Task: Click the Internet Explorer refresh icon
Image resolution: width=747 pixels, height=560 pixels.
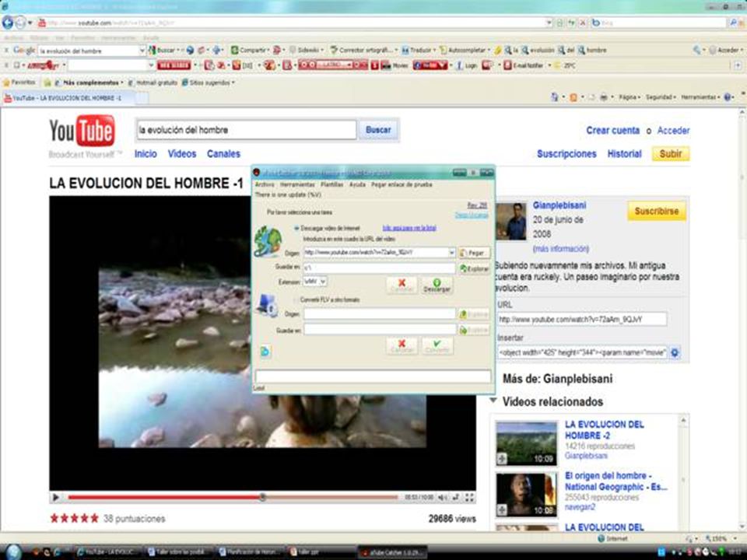Action: 571,23
